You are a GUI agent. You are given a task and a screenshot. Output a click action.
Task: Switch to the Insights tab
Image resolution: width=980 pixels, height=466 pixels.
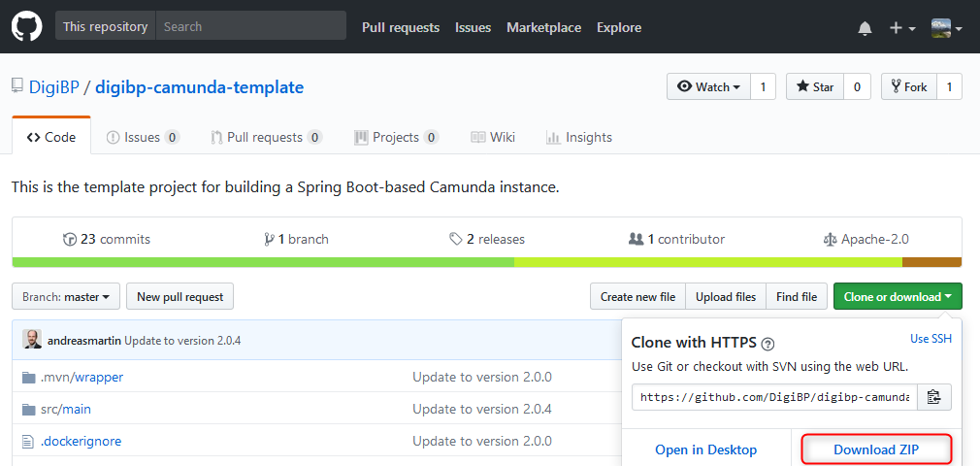point(579,137)
